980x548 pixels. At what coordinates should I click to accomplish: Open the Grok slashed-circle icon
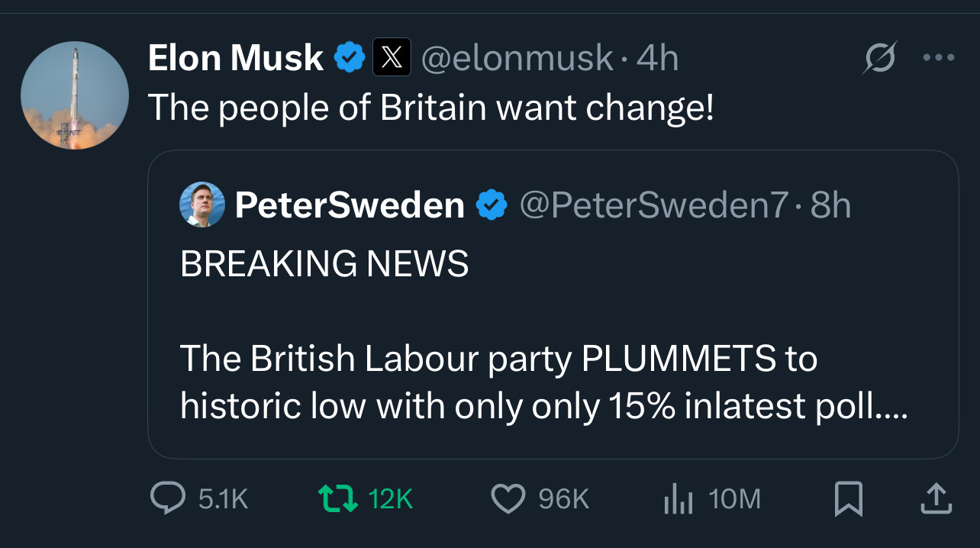[880, 58]
